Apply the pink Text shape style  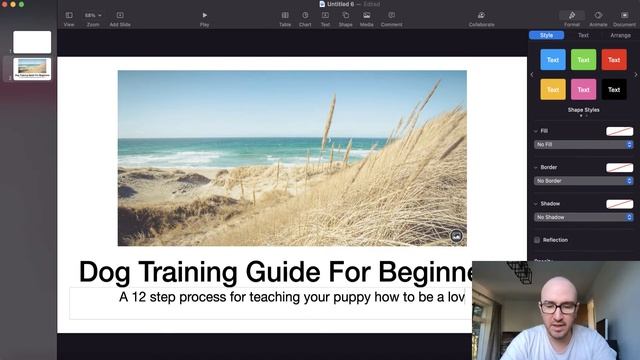(583, 89)
